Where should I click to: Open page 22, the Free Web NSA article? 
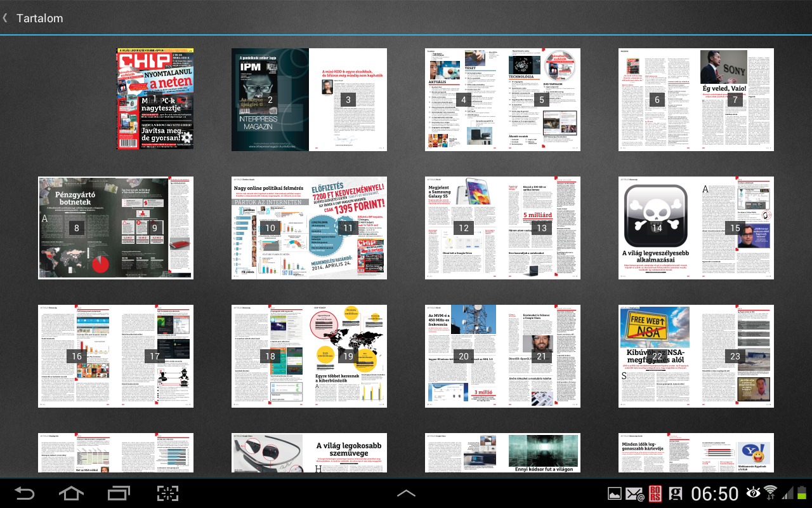(657, 356)
